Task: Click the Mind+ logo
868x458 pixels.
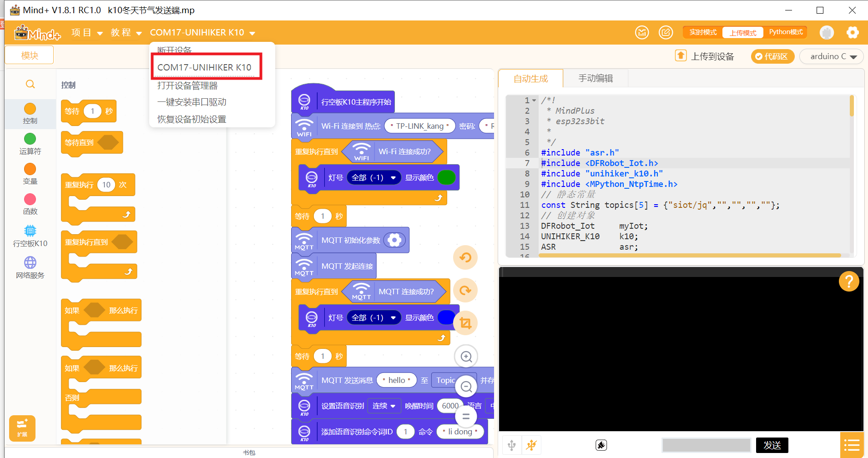Action: tap(37, 33)
